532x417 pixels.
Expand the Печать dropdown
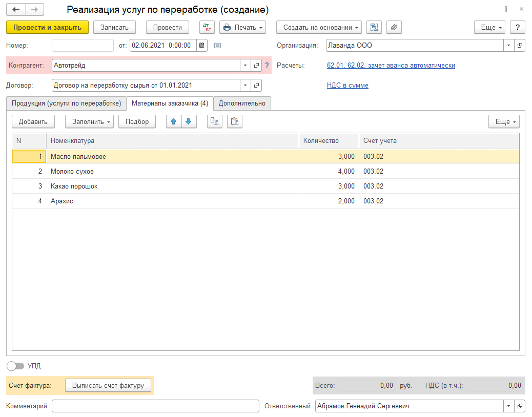point(242,28)
